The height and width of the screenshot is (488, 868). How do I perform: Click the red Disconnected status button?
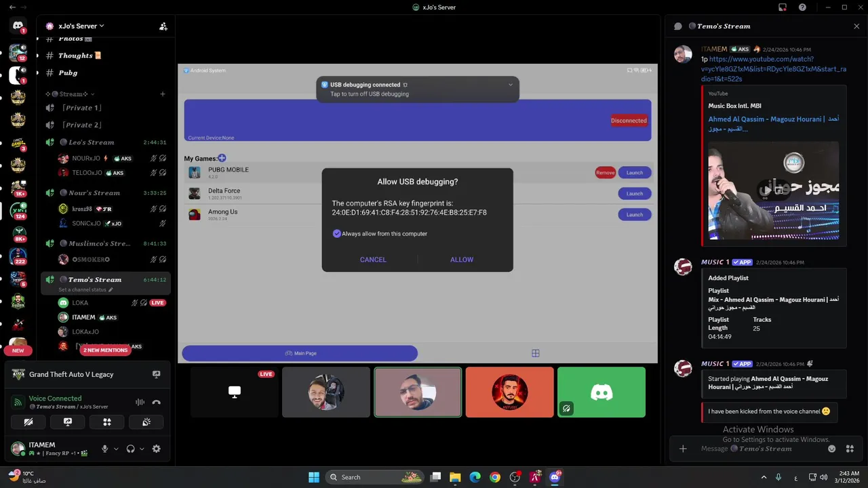(629, 121)
